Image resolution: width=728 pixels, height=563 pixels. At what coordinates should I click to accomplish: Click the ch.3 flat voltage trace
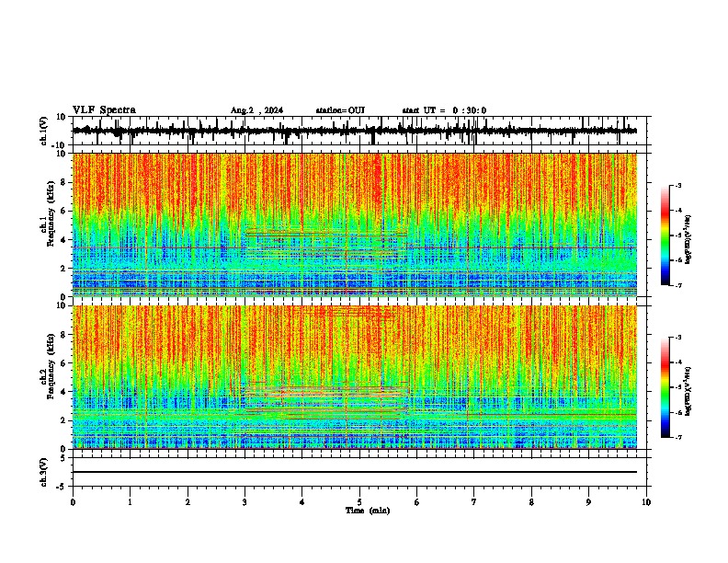(355, 472)
